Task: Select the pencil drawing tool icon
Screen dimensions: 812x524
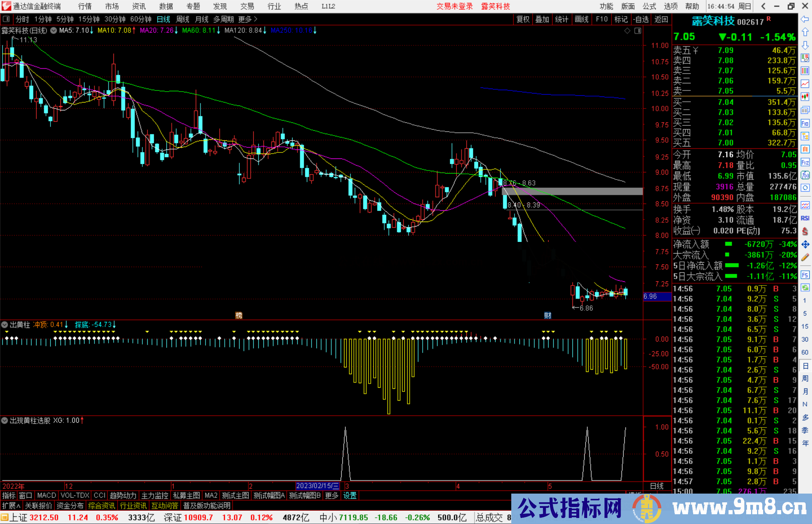Action: [x=805, y=258]
